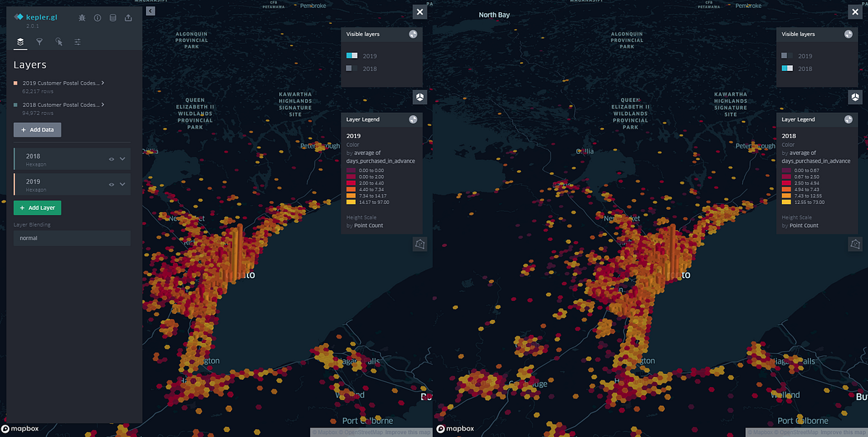Expand the 2018 Hexagon layer settings

click(122, 158)
